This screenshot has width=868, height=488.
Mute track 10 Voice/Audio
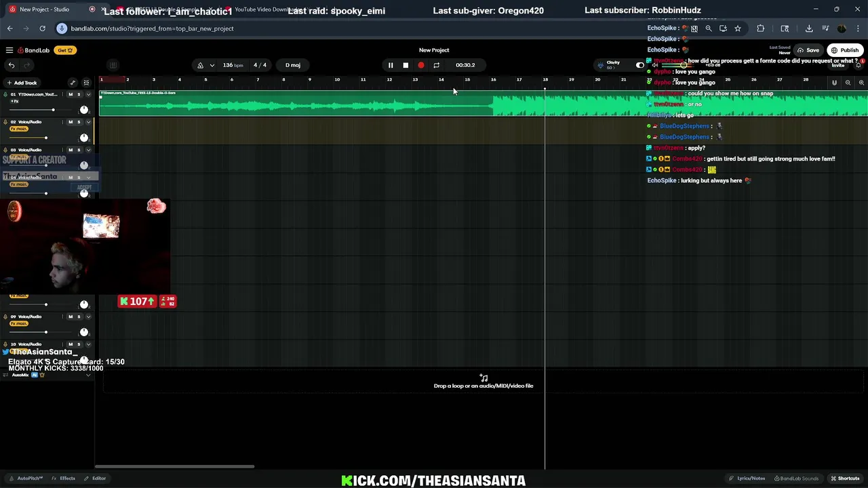[x=71, y=344]
